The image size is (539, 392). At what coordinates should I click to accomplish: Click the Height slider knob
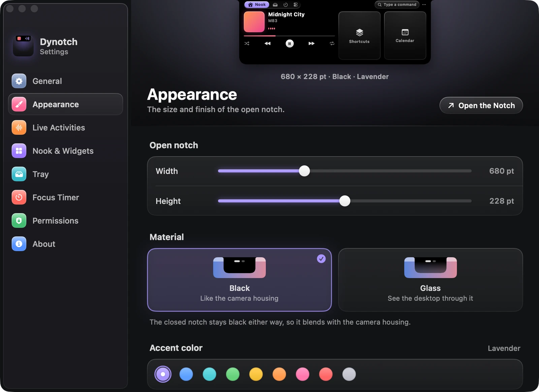(x=345, y=201)
